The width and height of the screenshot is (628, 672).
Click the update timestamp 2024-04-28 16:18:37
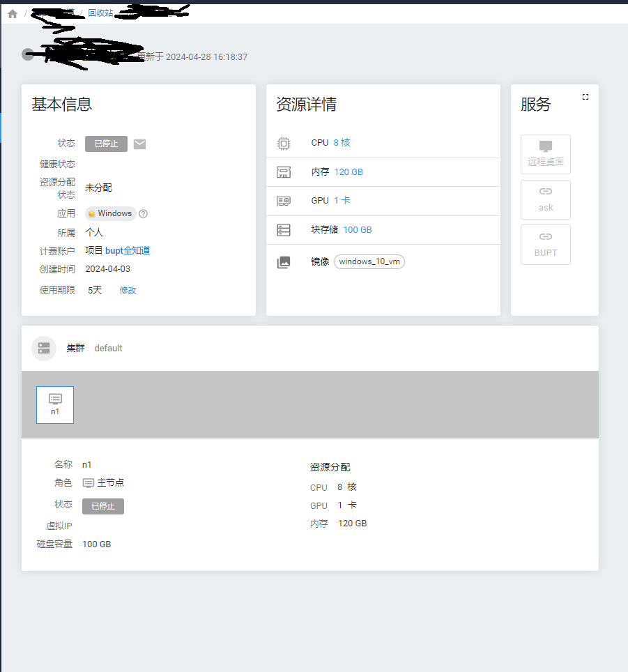coord(206,57)
